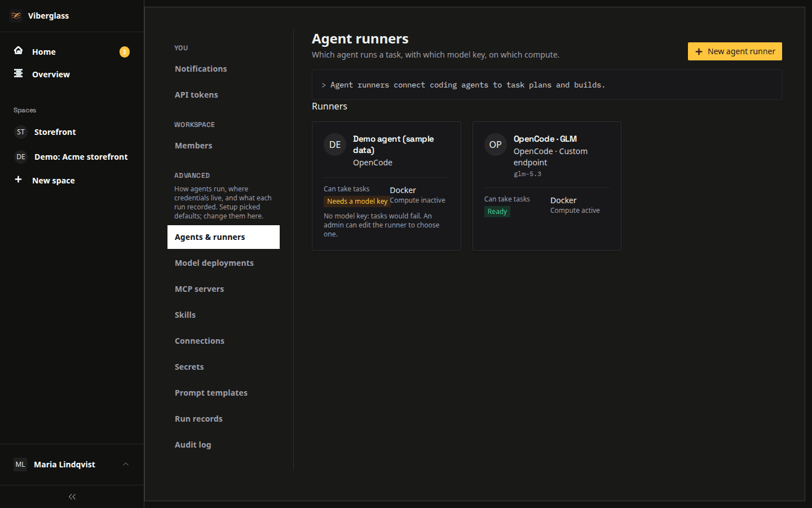Click the Home notification badge showing 3
Image resolution: width=812 pixels, height=508 pixels.
[125, 52]
